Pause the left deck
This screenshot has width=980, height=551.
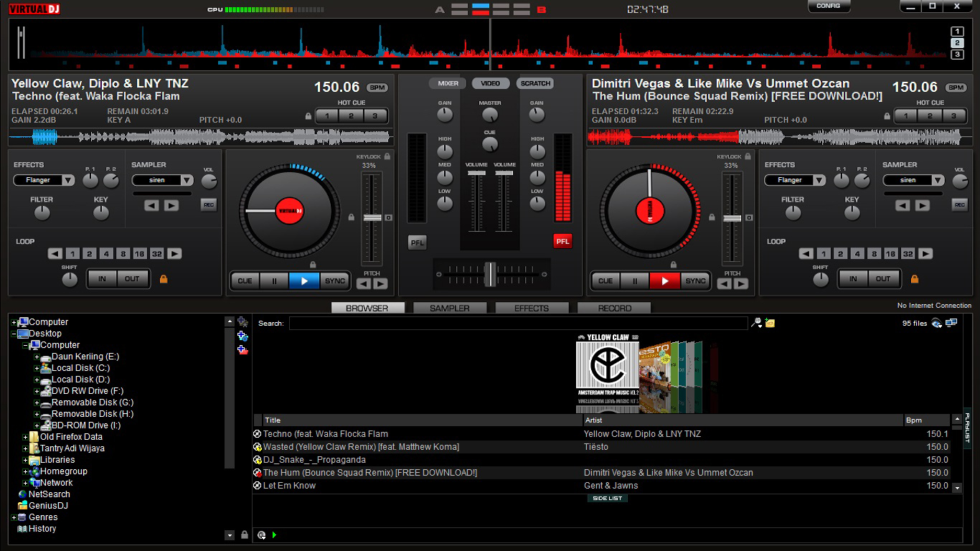(x=274, y=281)
